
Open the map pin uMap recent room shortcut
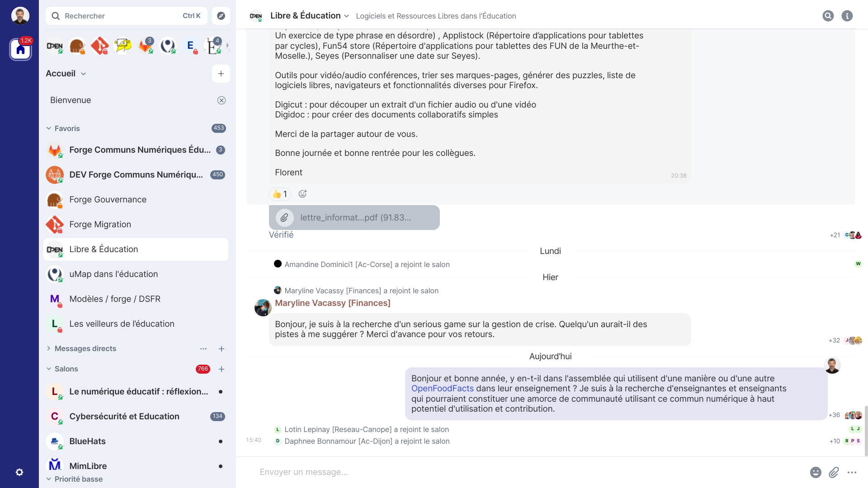pos(168,46)
